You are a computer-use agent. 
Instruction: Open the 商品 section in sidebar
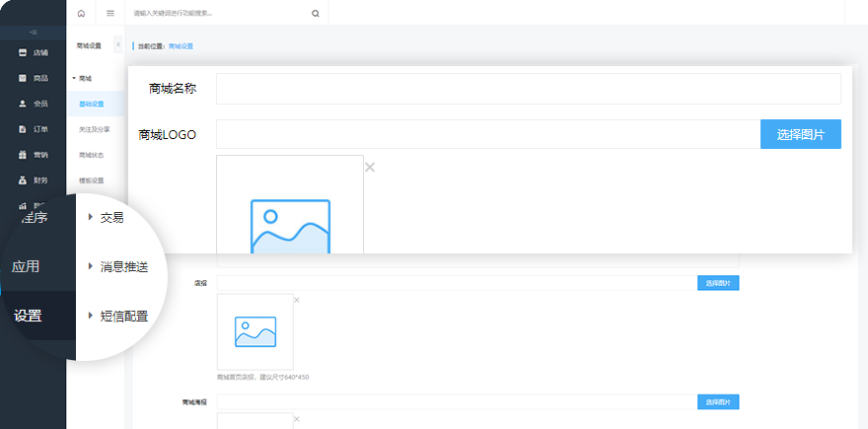click(34, 78)
